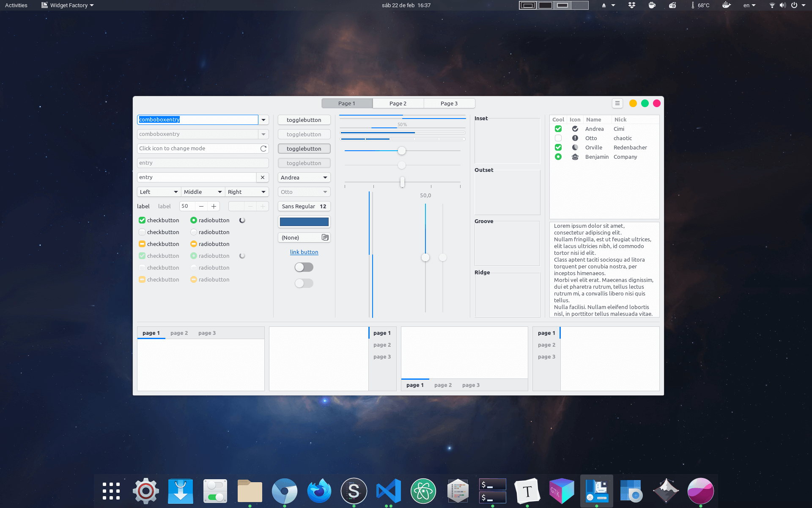
Task: Click the eject icon in the top panel
Action: coord(604,6)
